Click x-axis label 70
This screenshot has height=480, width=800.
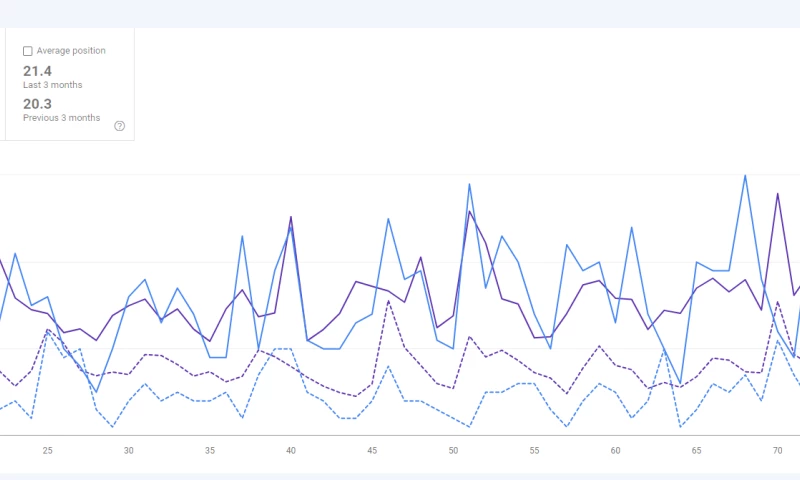[x=777, y=451]
